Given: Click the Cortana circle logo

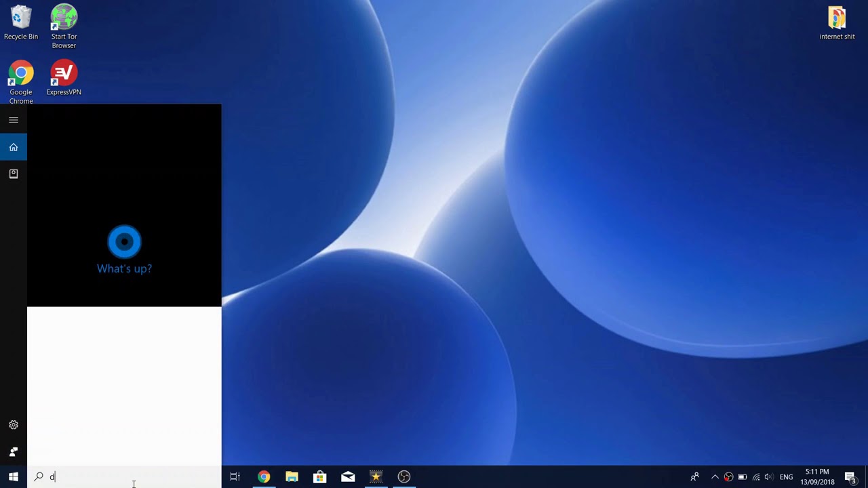Looking at the screenshot, I should (x=124, y=242).
